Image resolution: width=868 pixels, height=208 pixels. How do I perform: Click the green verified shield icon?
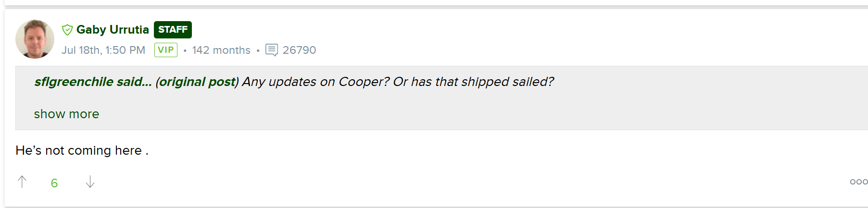67,30
